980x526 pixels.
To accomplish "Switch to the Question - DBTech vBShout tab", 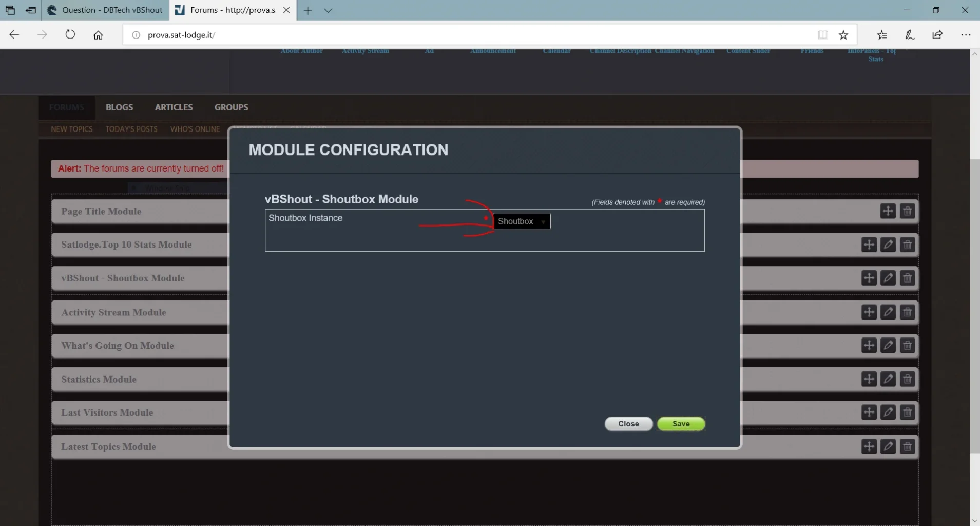I will click(x=105, y=10).
